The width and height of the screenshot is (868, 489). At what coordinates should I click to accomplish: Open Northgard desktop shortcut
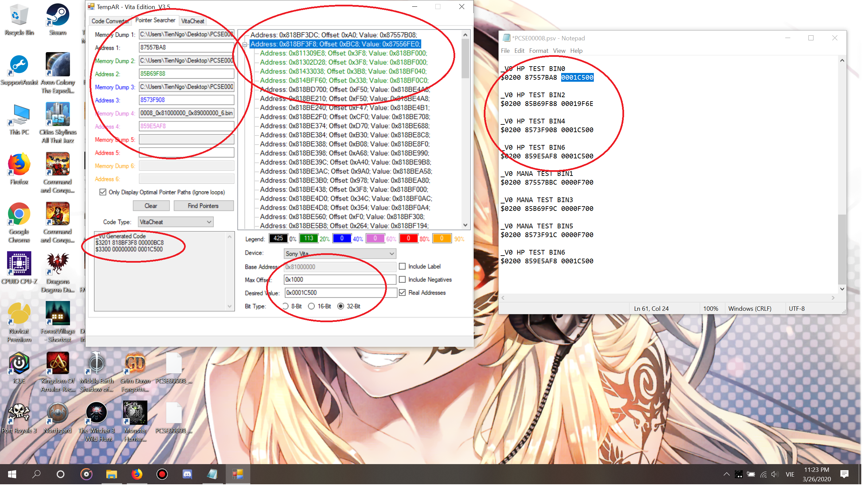point(58,418)
